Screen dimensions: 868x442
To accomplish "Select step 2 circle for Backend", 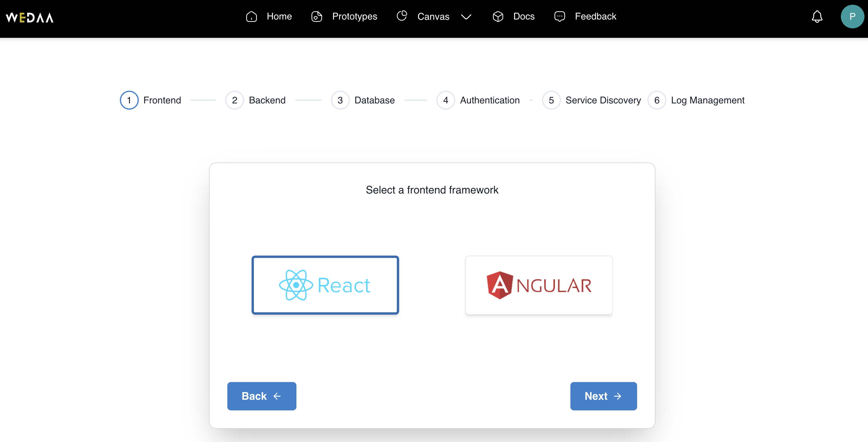I will point(234,100).
